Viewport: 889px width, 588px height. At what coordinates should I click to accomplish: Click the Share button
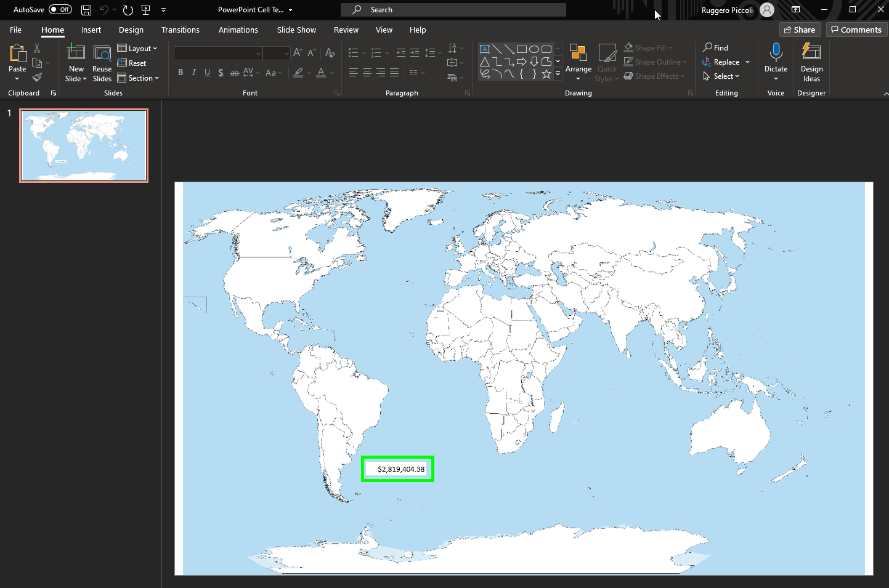point(800,30)
